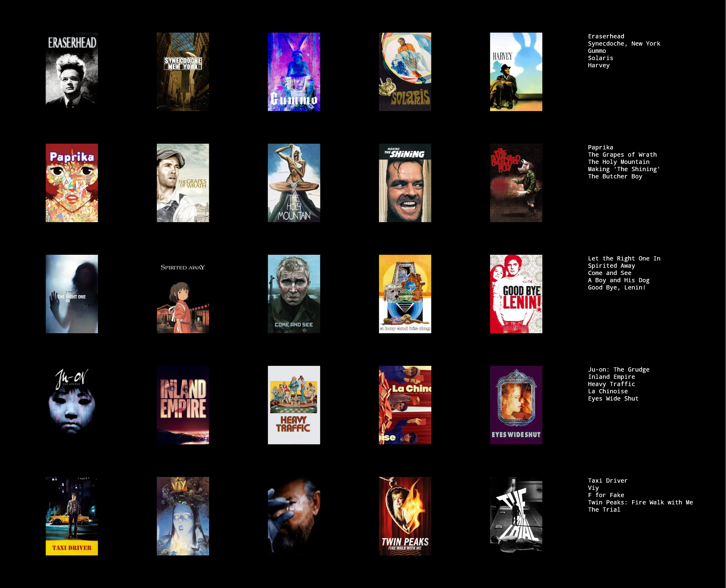Select the Making The Shining poster
This screenshot has width=726, height=588.
(405, 183)
